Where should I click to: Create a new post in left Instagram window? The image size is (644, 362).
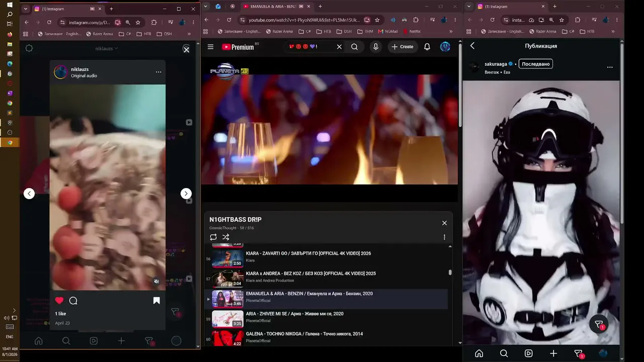pyautogui.click(x=121, y=340)
